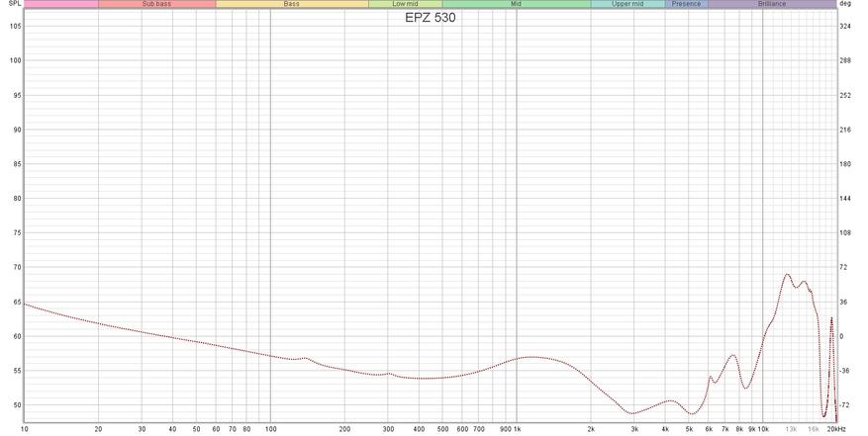Click the 1k frequency label
Screen dimensions: 868x436
tap(517, 429)
